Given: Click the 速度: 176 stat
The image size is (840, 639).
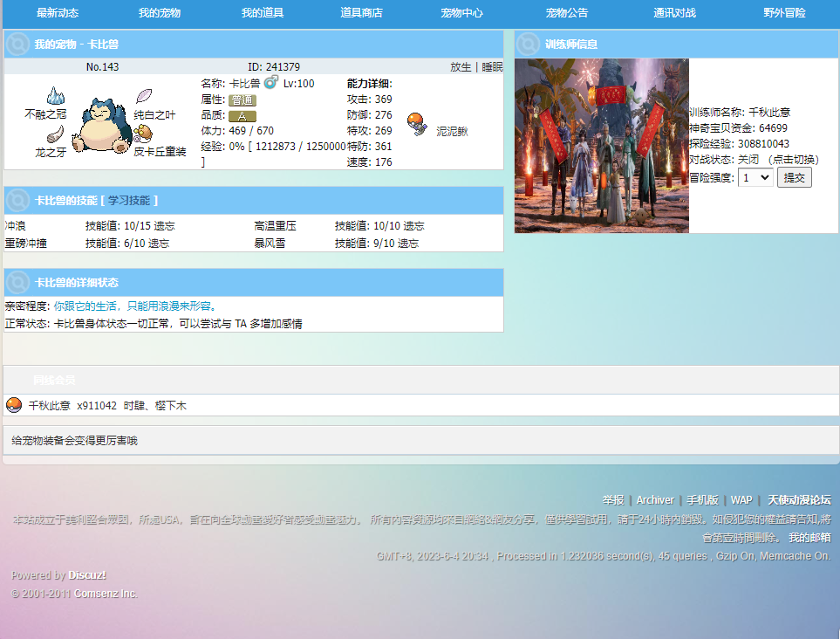Looking at the screenshot, I should pos(369,161).
